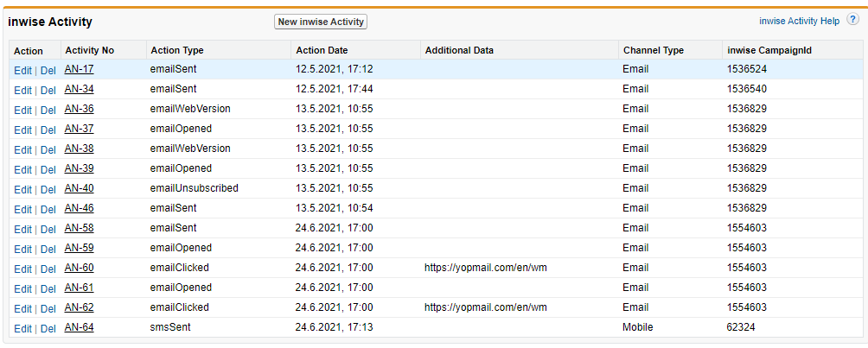The height and width of the screenshot is (348, 868).
Task: Edit the AN-46 emailSent row
Action: pyautogui.click(x=22, y=209)
